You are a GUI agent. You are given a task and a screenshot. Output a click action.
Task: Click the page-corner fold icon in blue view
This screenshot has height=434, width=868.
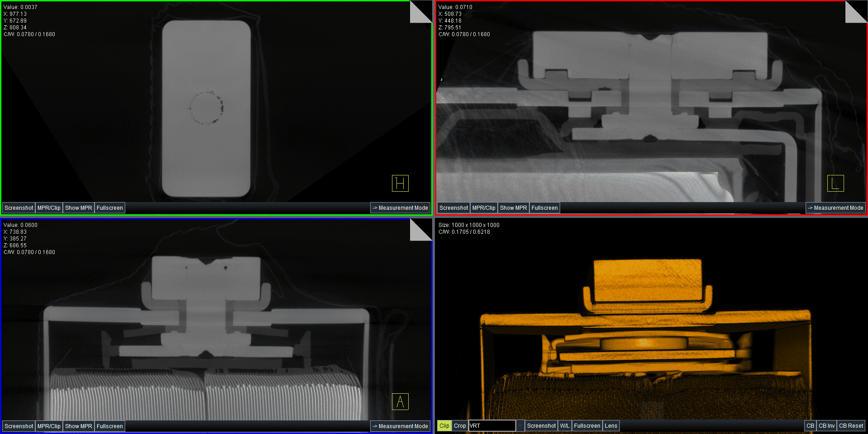pos(420,230)
